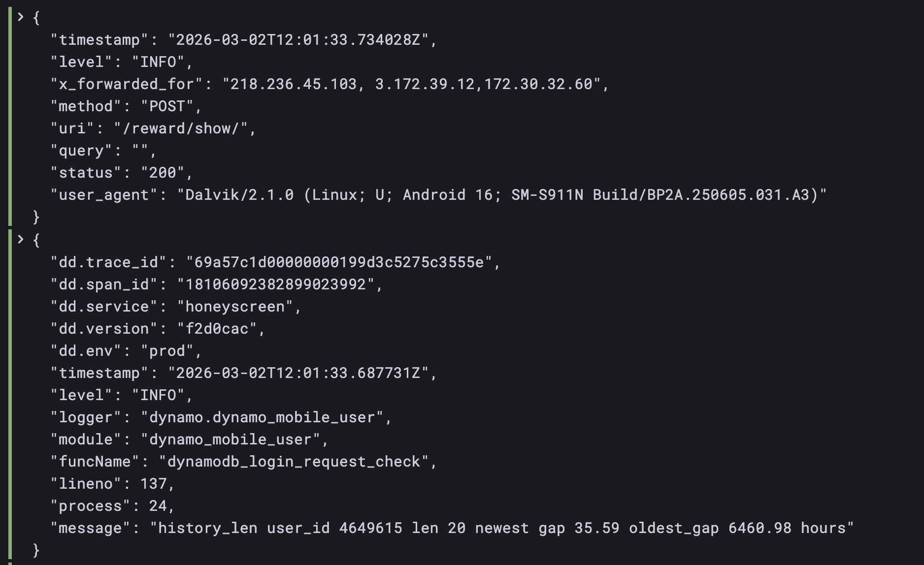The height and width of the screenshot is (565, 924).
Task: Click the dd.version value "f2d0cac"
Action: [217, 329]
